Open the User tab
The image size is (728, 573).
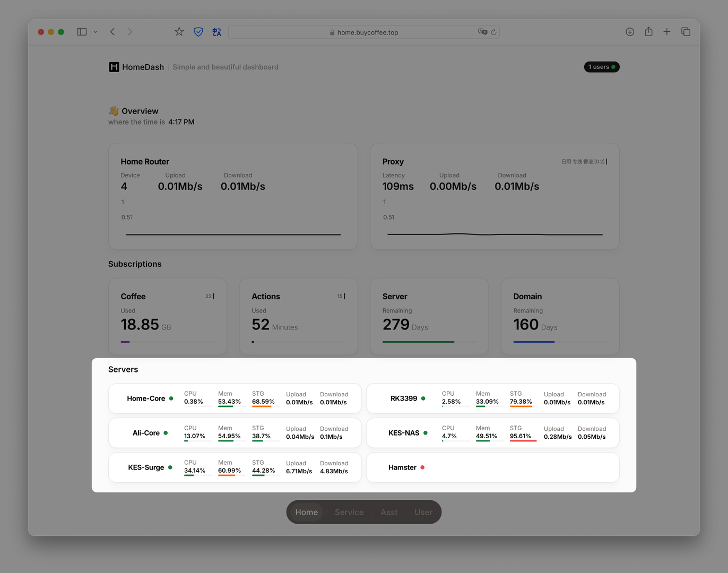tap(423, 512)
